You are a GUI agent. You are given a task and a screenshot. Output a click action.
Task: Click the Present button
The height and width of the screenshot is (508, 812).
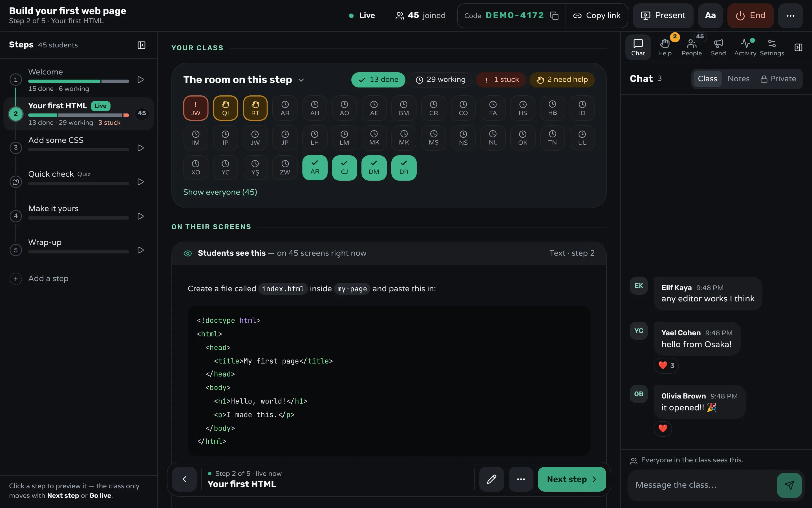pyautogui.click(x=663, y=16)
